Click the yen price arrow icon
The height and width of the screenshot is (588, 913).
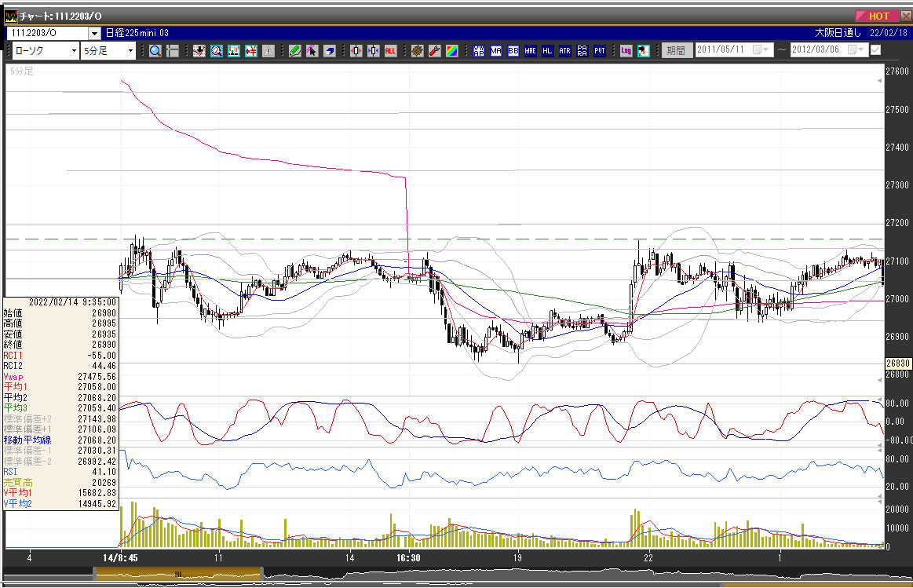click(x=251, y=51)
